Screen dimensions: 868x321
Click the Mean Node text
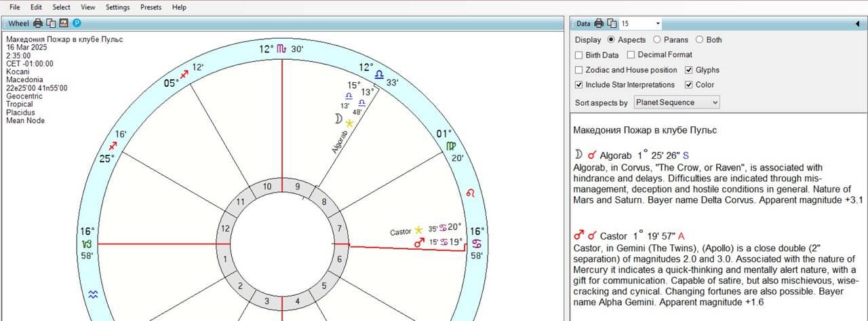click(25, 121)
